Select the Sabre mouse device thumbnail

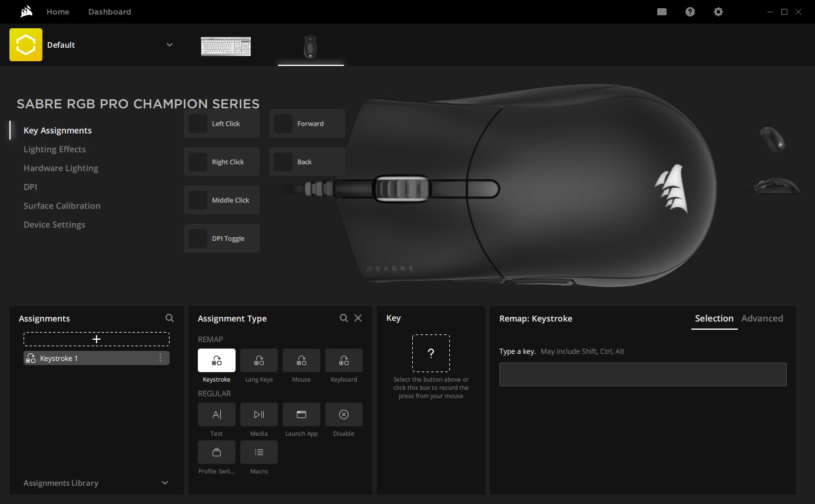[310, 47]
